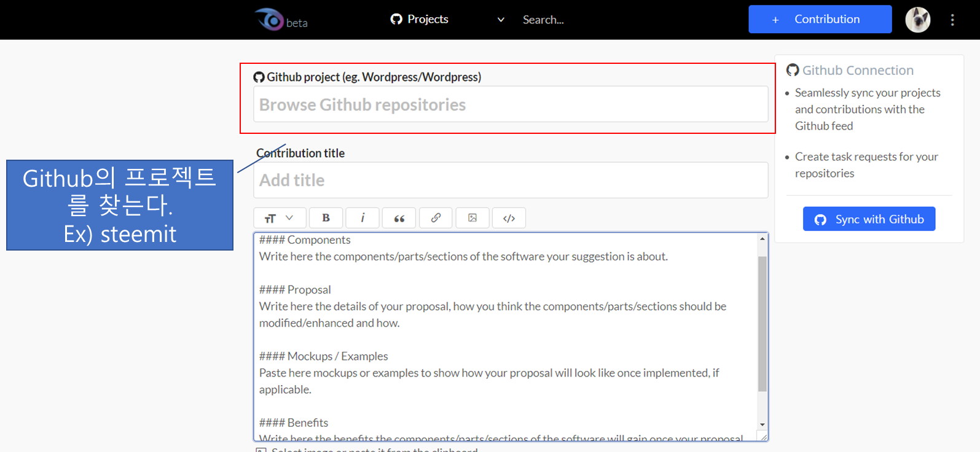This screenshot has width=980, height=452.
Task: Click the editor scrollbar down arrow
Action: [762, 424]
